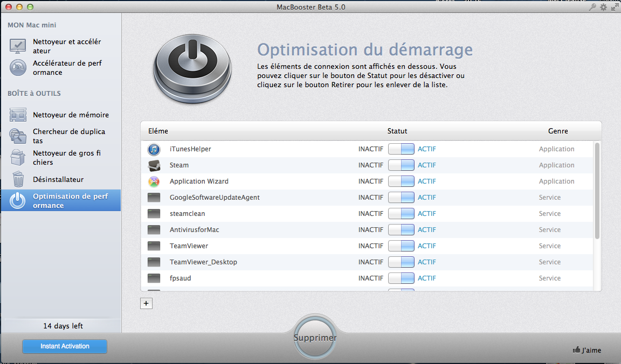Screen dimensions: 621x364
Task: Click the power icon of Optimisation de performance
Action: 18,201
